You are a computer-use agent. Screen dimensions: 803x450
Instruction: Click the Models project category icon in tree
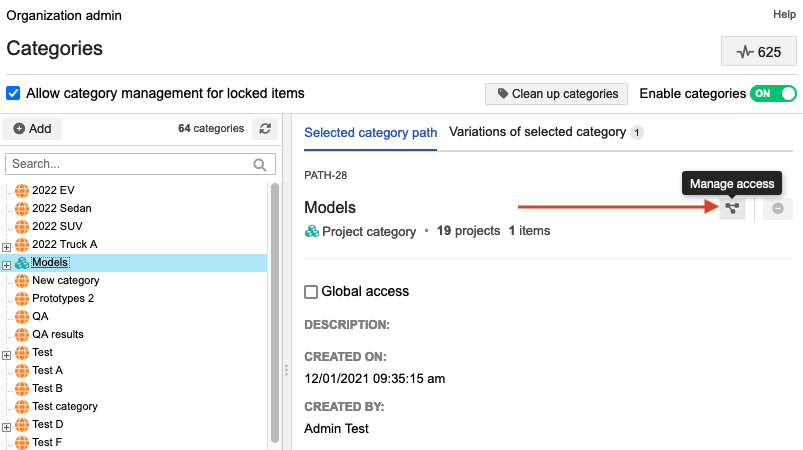point(22,263)
